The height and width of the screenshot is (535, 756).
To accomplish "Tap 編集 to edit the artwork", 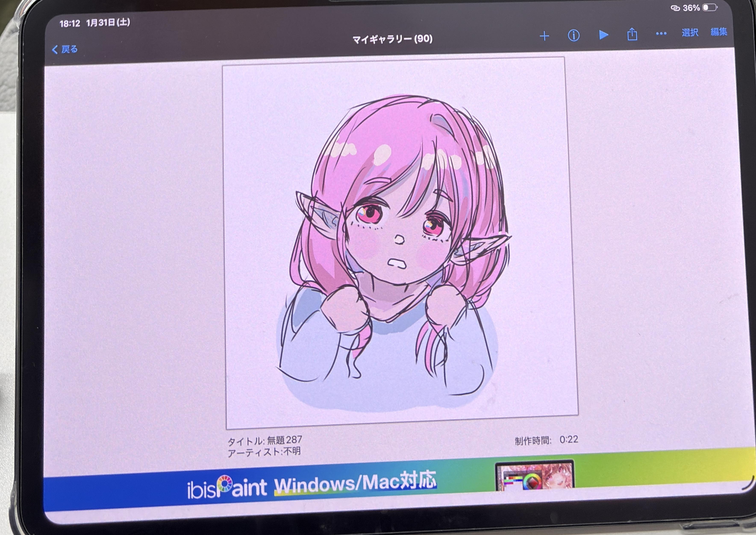I will pyautogui.click(x=718, y=32).
